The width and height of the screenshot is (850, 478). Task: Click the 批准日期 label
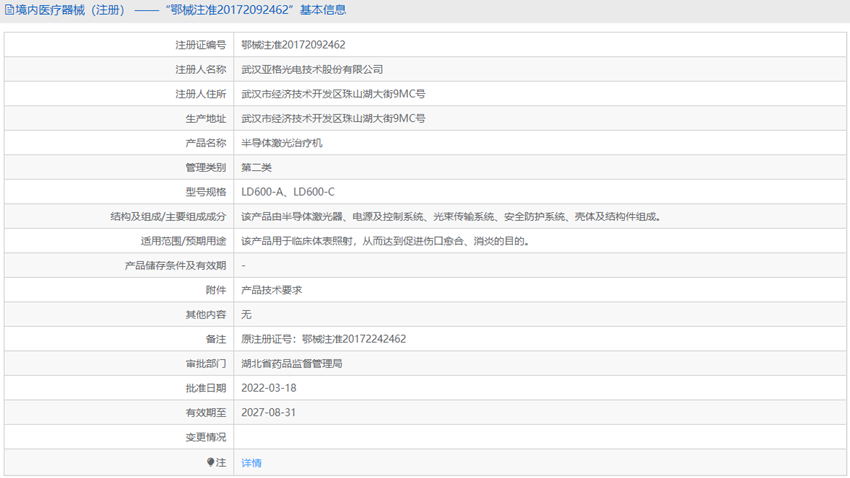point(205,388)
